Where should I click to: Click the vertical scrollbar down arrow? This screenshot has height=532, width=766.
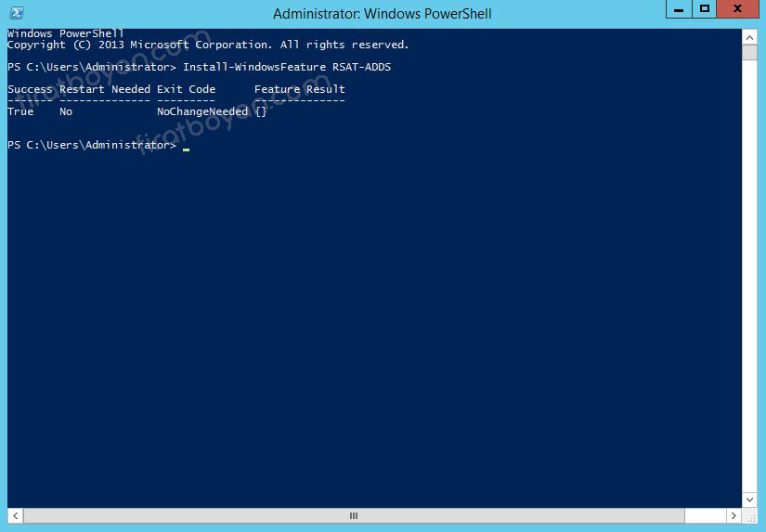tap(749, 500)
